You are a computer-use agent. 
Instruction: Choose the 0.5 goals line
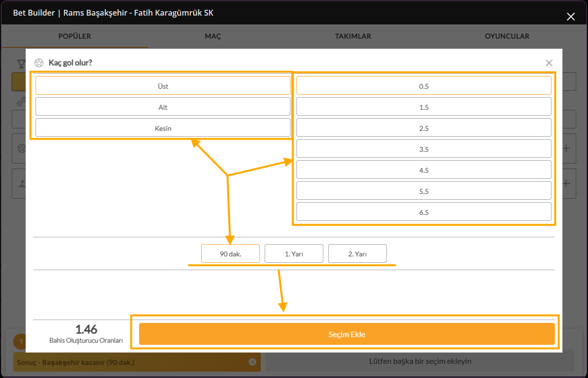(424, 86)
